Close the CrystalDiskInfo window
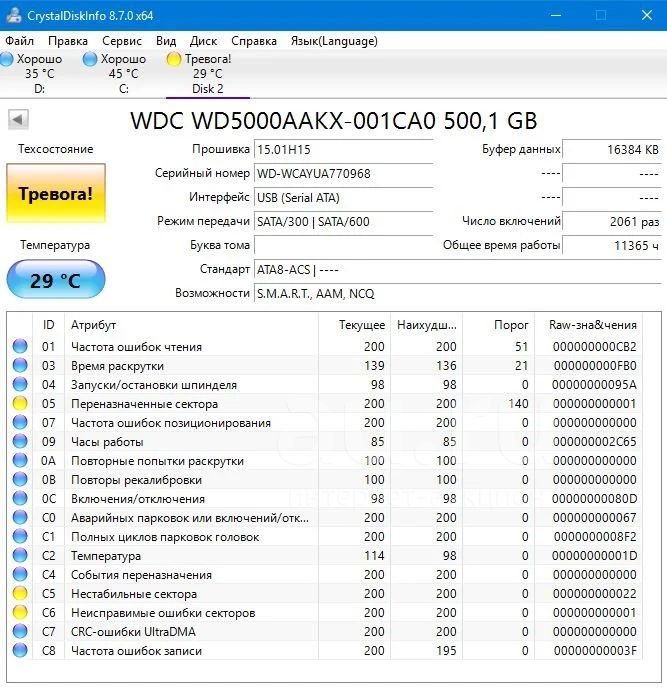Screen dimensions: 667x688 (646, 15)
